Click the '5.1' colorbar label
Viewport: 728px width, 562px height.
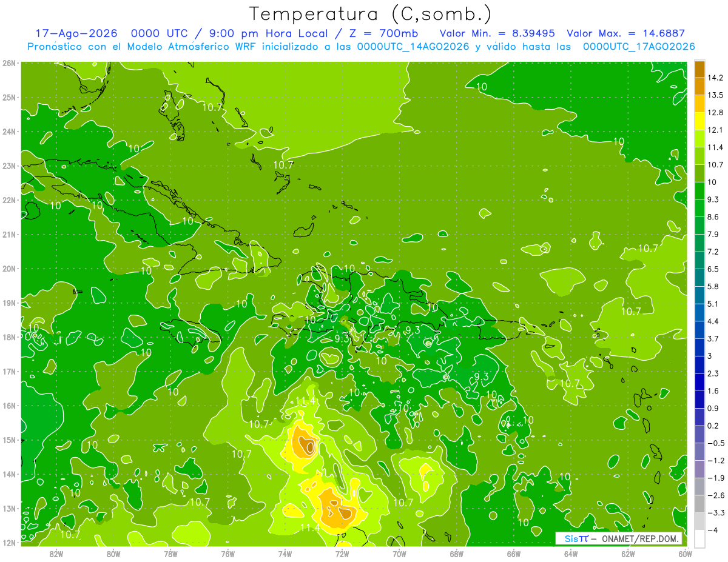(713, 304)
